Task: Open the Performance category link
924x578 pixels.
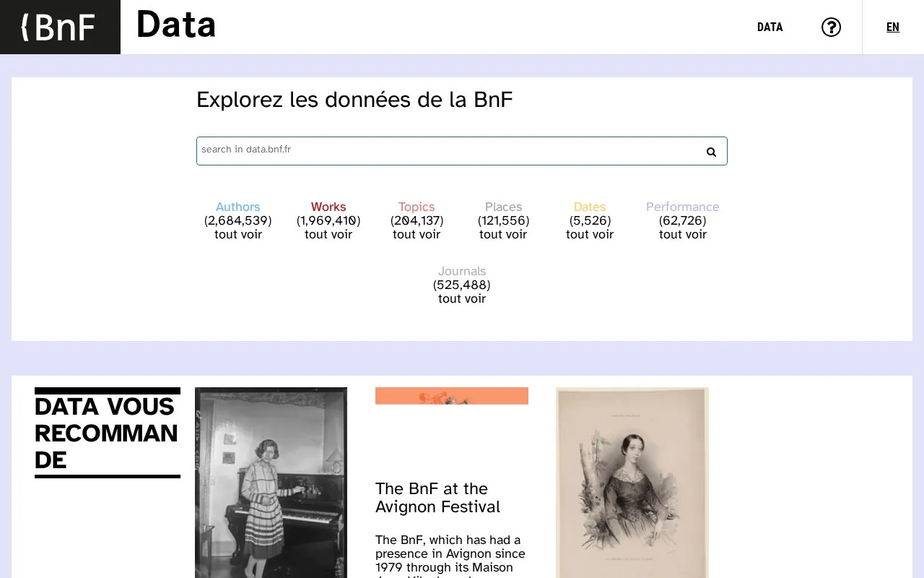Action: [682, 207]
